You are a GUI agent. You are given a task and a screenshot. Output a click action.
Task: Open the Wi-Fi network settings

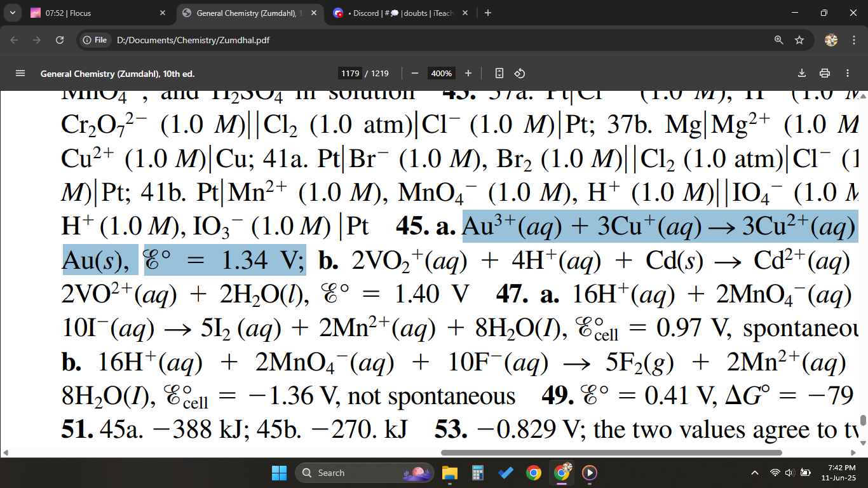click(775, 473)
